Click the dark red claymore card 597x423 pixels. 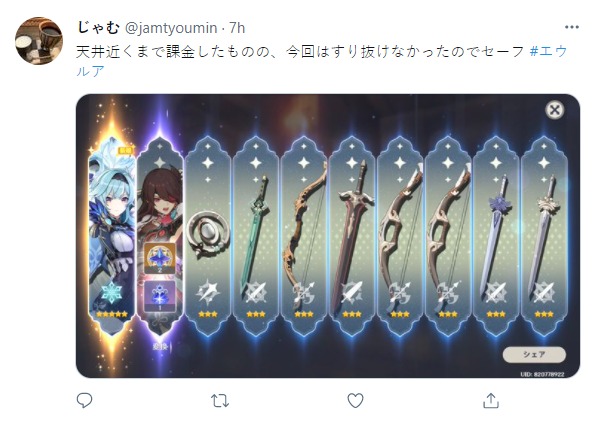click(x=352, y=236)
